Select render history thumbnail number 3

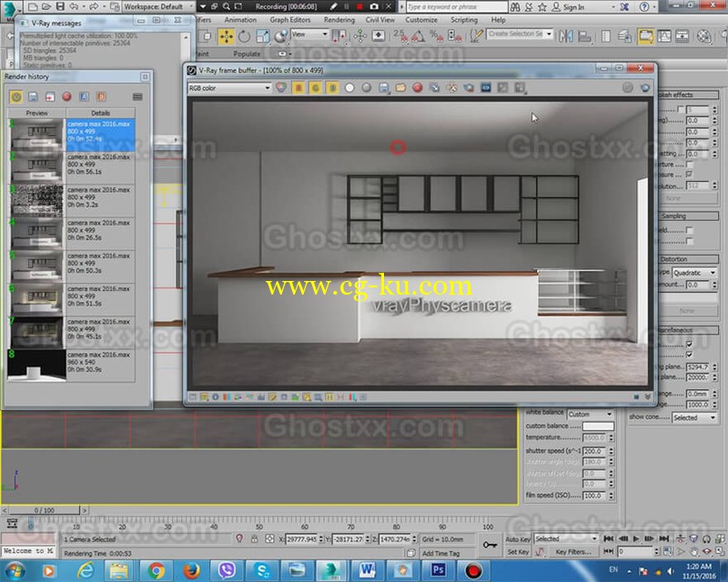tap(36, 201)
